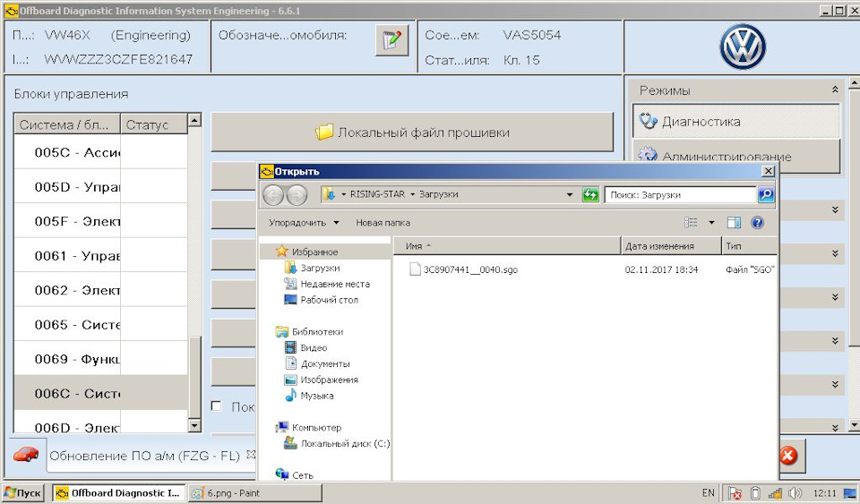860x504 pixels.
Task: Switch to Offboard Diagnostic taskbar item
Action: tap(119, 492)
